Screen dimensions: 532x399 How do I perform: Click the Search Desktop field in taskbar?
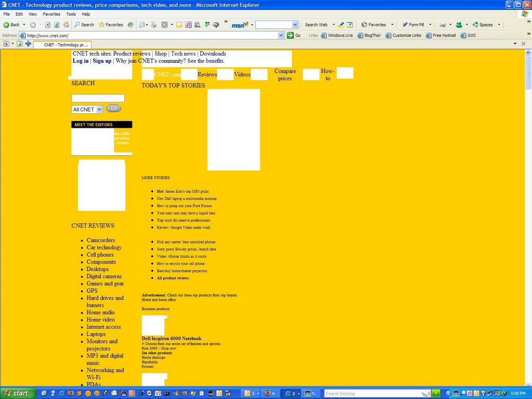click(377, 394)
